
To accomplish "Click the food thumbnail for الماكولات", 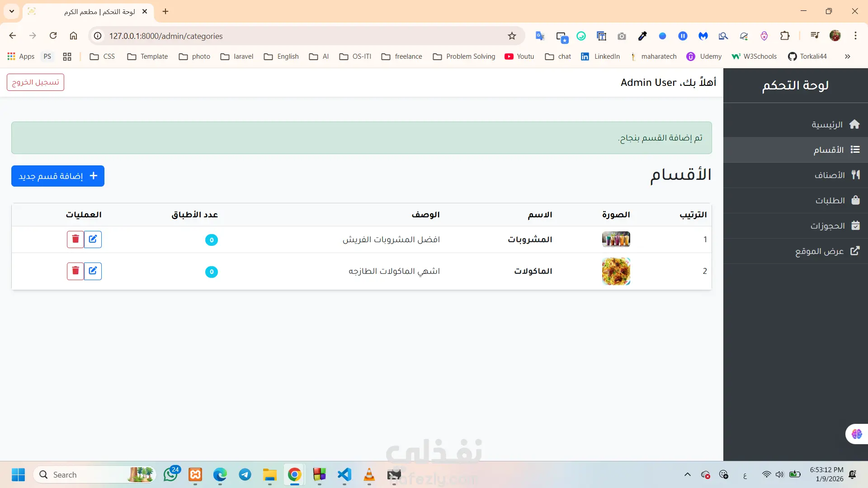I will click(x=616, y=271).
